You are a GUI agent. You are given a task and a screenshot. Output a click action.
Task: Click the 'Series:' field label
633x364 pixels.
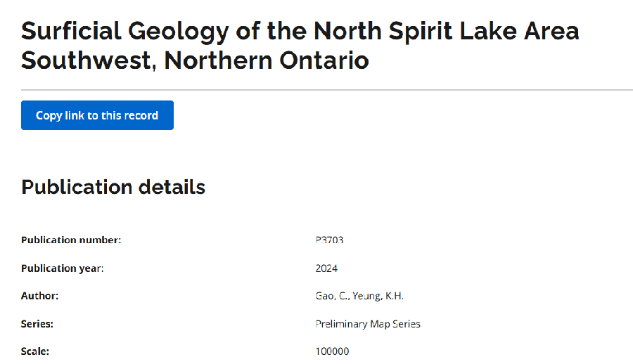(x=37, y=324)
